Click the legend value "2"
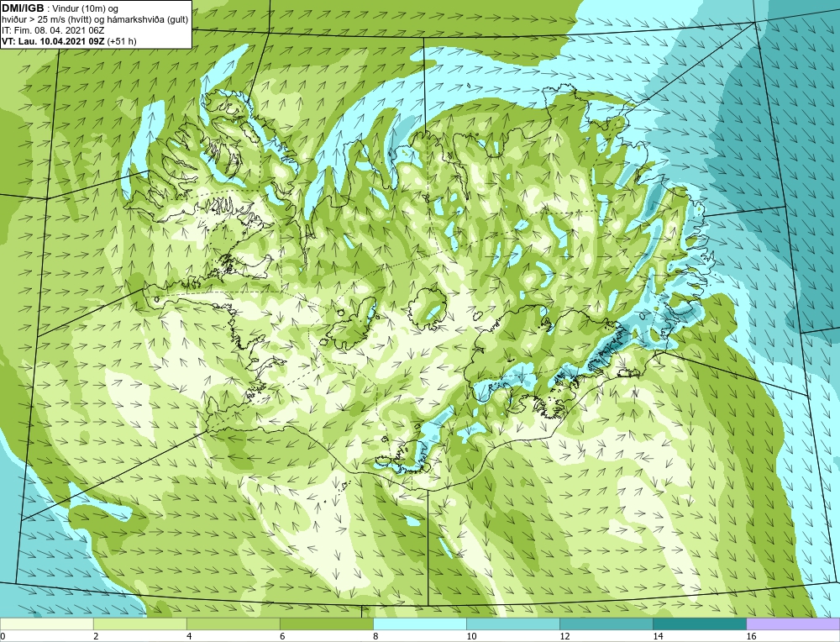Image resolution: width=840 pixels, height=642 pixels. (96, 636)
